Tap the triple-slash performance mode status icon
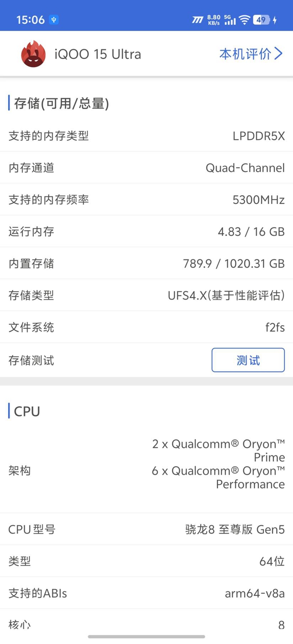The height and width of the screenshot is (644, 293). 197,20
